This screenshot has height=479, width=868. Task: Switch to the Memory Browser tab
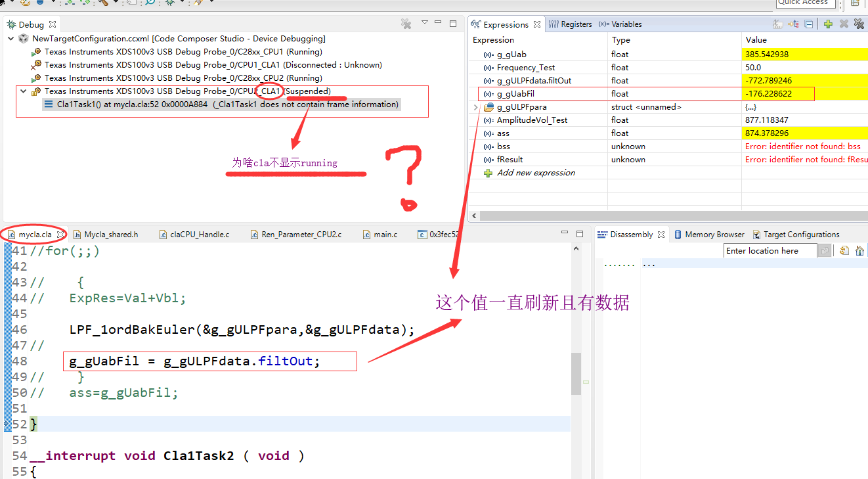click(x=708, y=235)
